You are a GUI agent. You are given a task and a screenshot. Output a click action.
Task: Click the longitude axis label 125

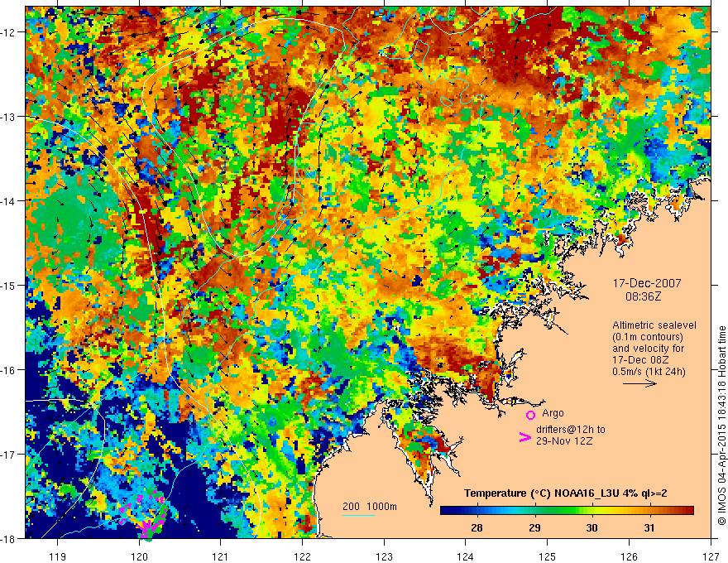pyautogui.click(x=548, y=556)
